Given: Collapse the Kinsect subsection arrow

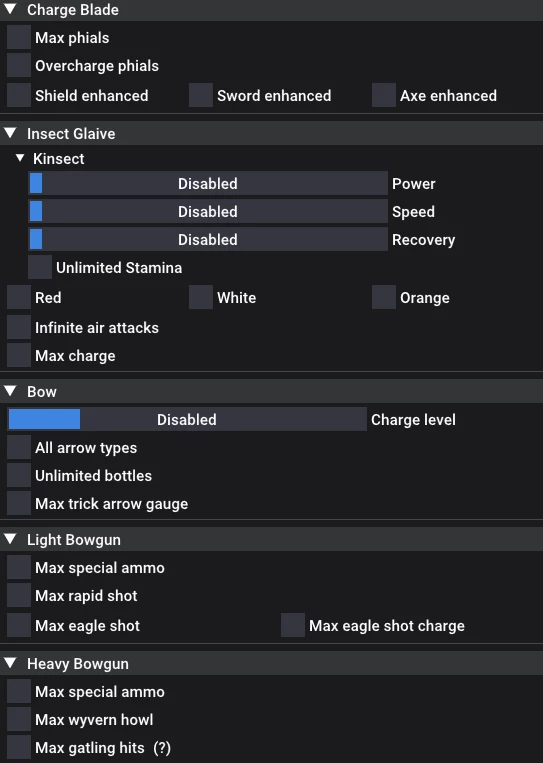Looking at the screenshot, I should pos(20,158).
